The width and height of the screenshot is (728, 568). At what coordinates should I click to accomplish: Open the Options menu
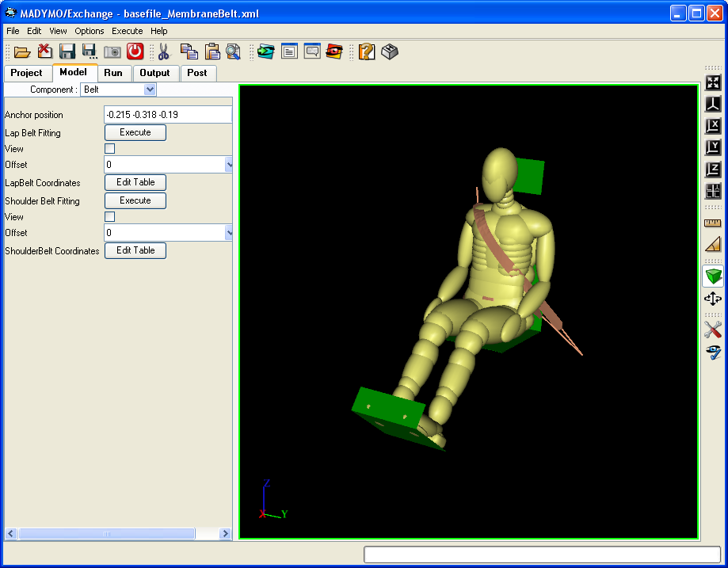[x=90, y=31]
